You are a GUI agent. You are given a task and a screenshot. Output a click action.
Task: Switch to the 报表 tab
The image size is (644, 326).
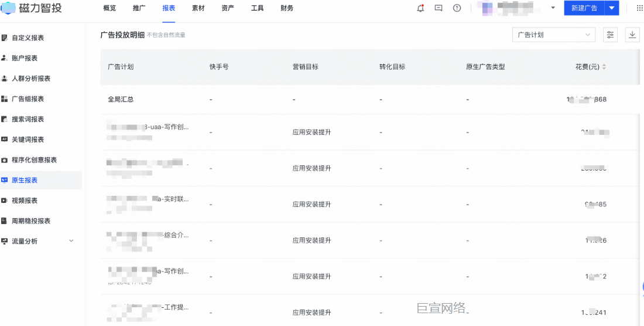click(x=169, y=8)
